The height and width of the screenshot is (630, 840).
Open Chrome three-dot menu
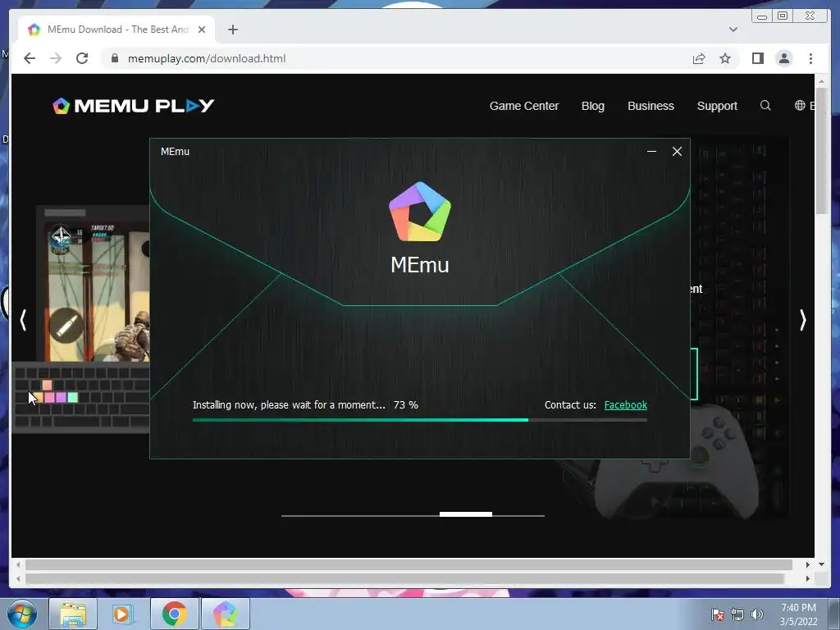(810, 58)
